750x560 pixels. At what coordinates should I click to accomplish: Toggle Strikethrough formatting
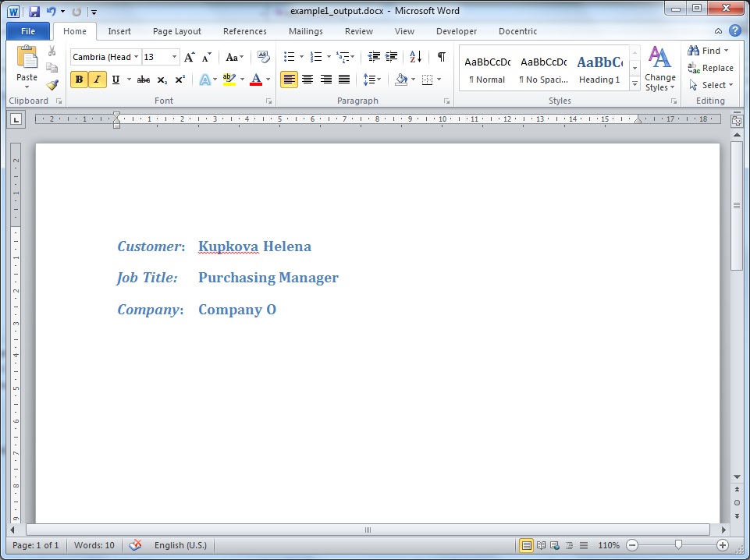pos(144,80)
